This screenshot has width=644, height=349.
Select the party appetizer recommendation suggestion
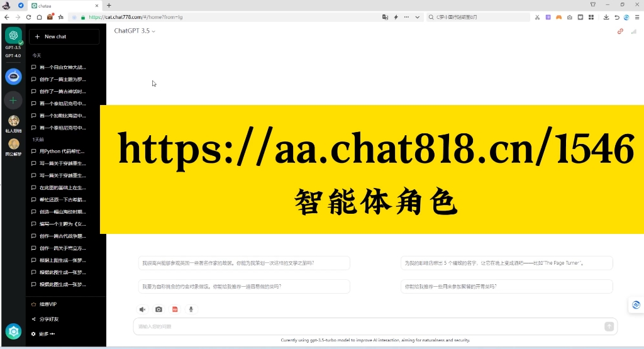506,287
